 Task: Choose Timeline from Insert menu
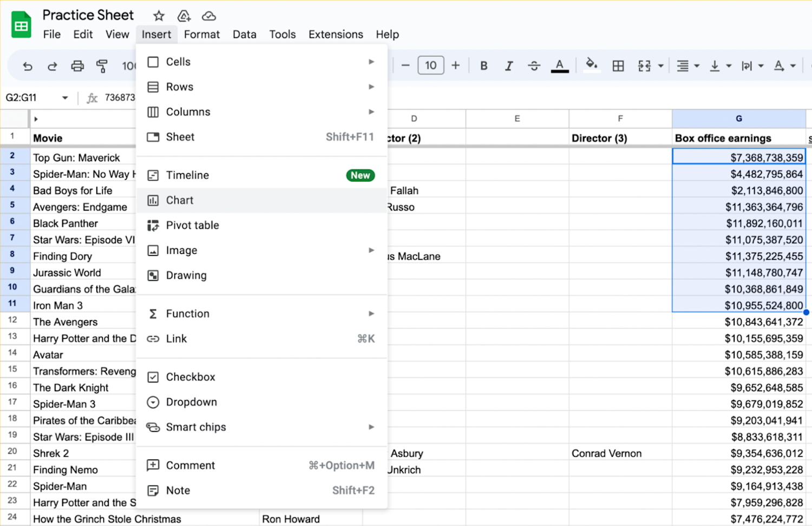pos(261,175)
